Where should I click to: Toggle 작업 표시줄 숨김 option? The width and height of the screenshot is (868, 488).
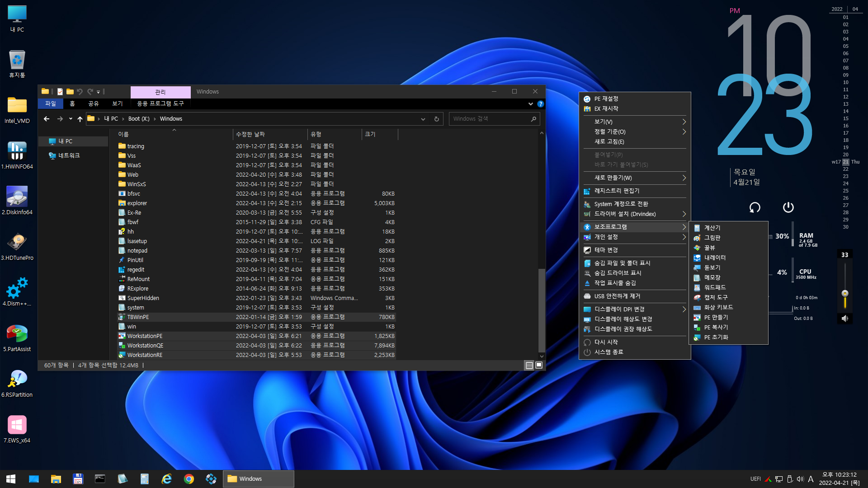point(635,283)
